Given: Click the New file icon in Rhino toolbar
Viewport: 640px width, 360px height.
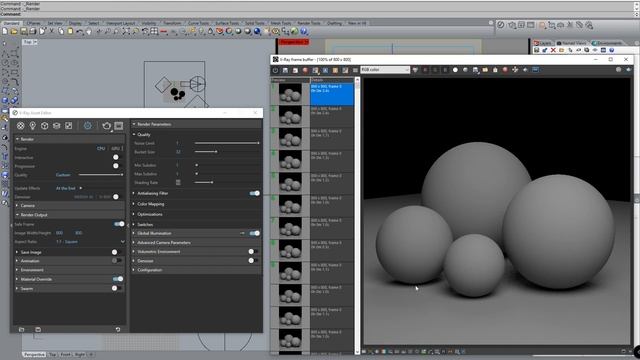Looking at the screenshot, I should [5, 31].
